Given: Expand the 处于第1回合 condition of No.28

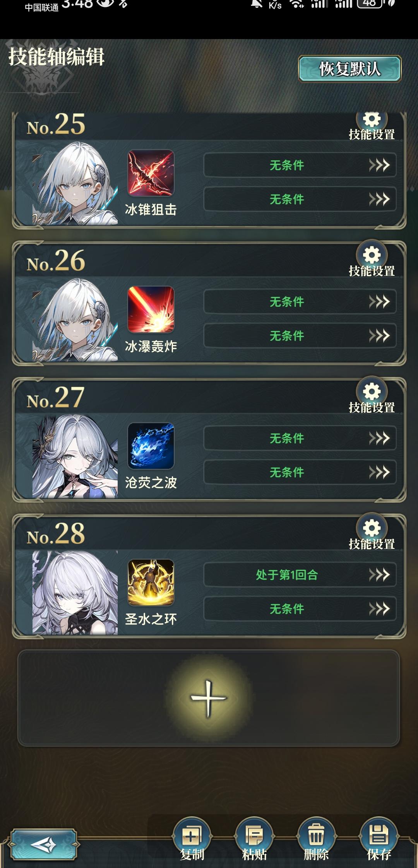Looking at the screenshot, I should 300,575.
